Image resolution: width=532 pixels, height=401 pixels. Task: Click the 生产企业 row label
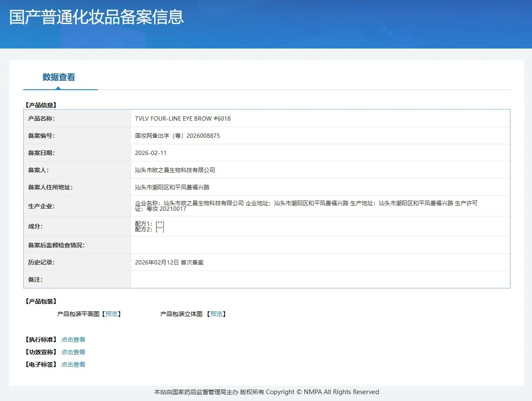coord(41,206)
